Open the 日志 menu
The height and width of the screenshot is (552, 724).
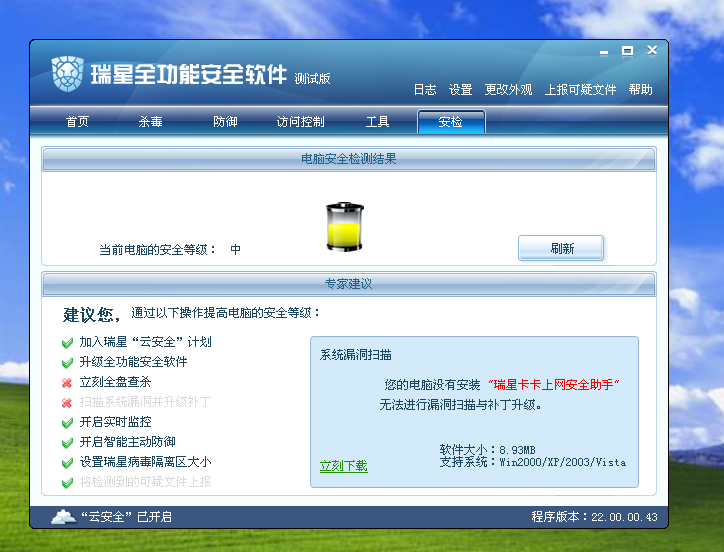[x=425, y=90]
